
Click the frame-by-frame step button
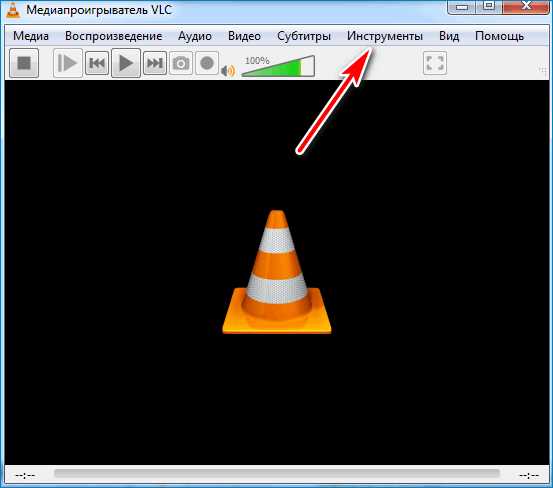pos(68,63)
